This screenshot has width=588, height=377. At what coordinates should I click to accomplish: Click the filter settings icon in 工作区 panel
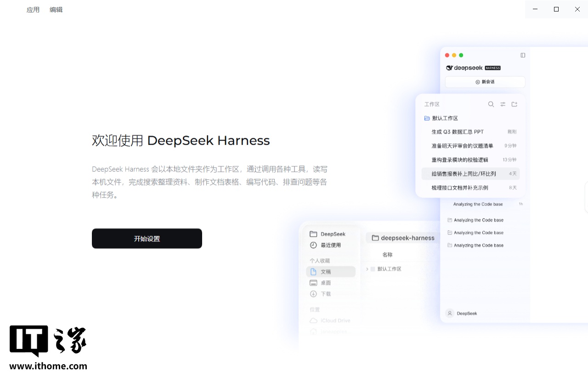(x=503, y=104)
